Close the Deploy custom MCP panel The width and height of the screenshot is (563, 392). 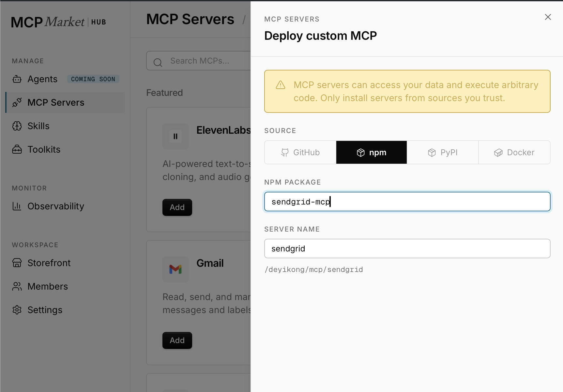(548, 17)
